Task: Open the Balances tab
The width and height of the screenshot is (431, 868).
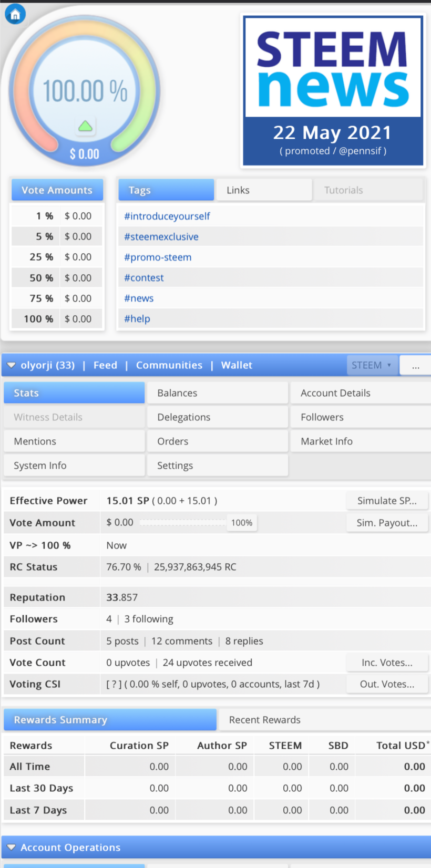Action: [218, 393]
